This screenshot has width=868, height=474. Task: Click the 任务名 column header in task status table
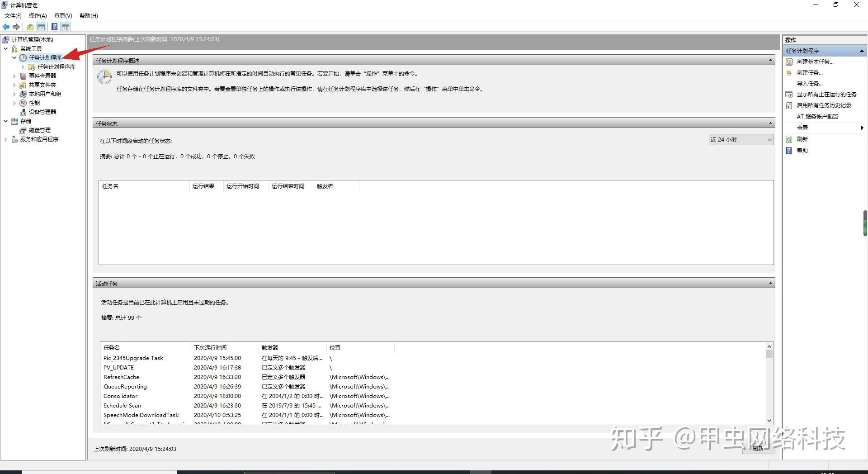click(x=144, y=186)
